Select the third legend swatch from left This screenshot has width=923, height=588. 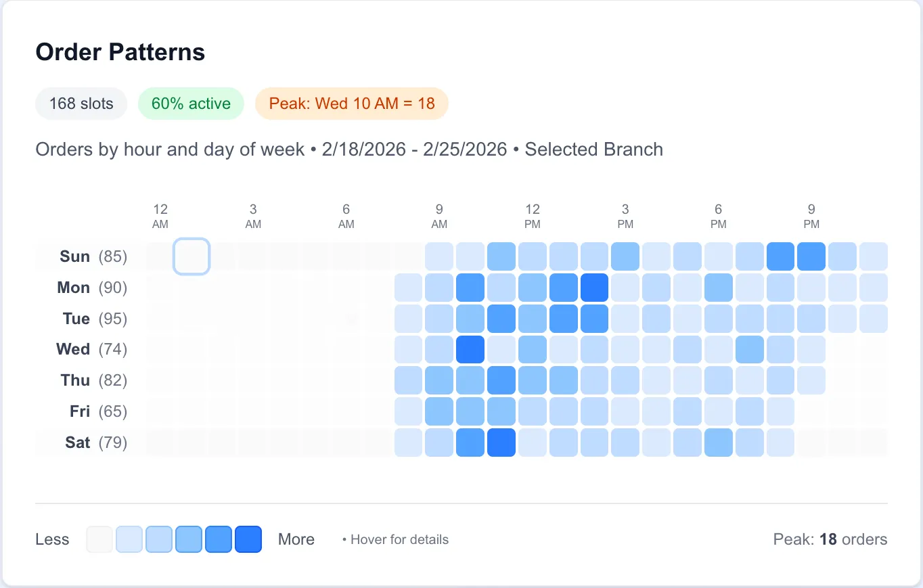click(159, 539)
